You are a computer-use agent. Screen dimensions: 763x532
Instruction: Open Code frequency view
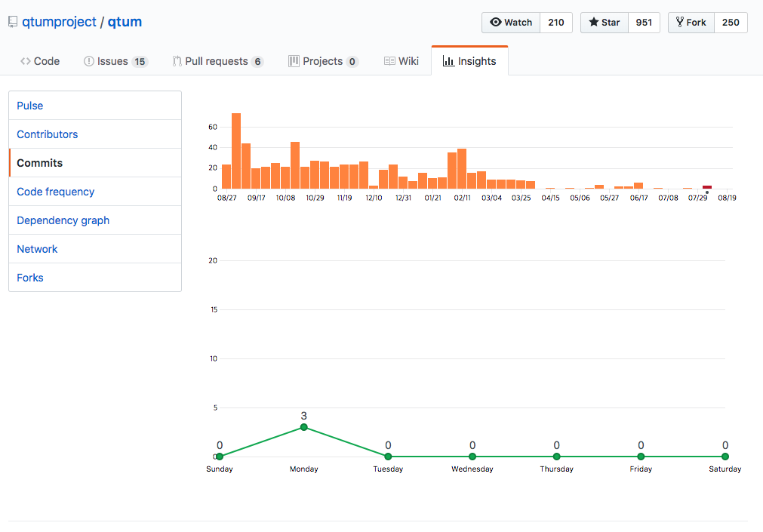(56, 192)
